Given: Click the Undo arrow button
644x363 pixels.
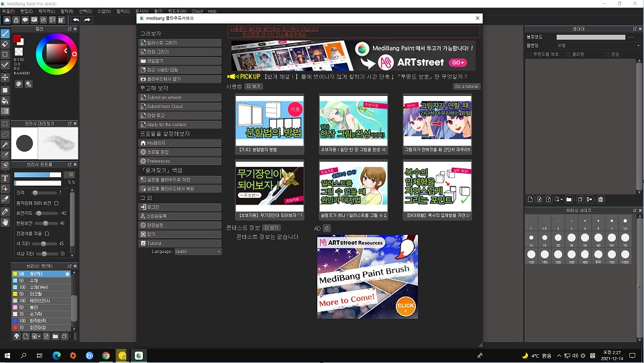Looking at the screenshot, I should [x=76, y=19].
